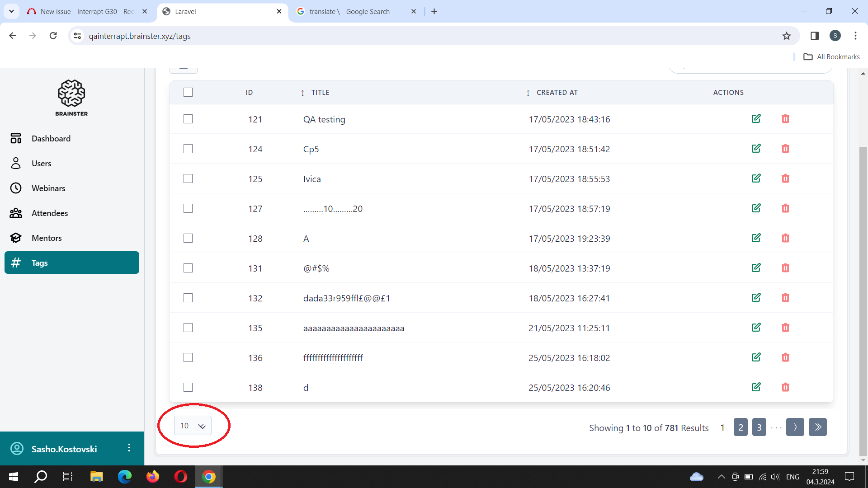The image size is (868, 488).
Task: Bookmark this page with star icon
Action: (787, 36)
